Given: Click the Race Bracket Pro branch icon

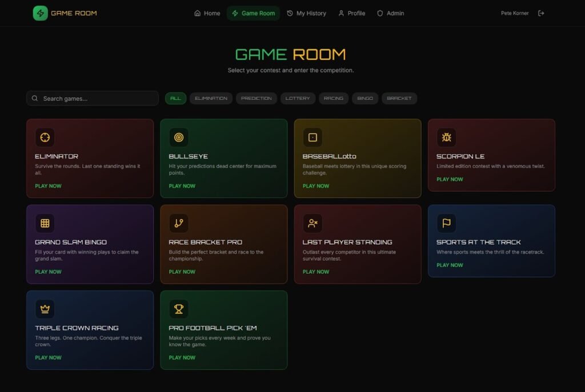Looking at the screenshot, I should click(x=179, y=223).
